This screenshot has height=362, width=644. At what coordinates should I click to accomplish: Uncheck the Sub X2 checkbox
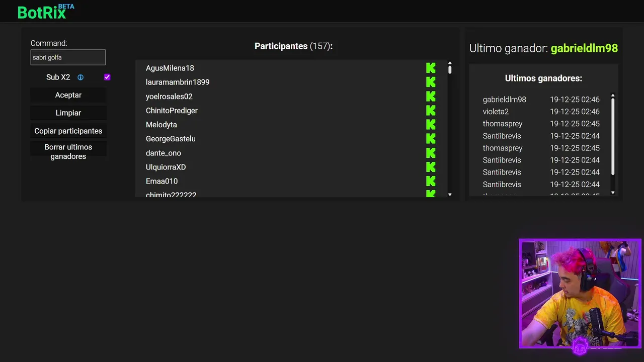tap(107, 77)
